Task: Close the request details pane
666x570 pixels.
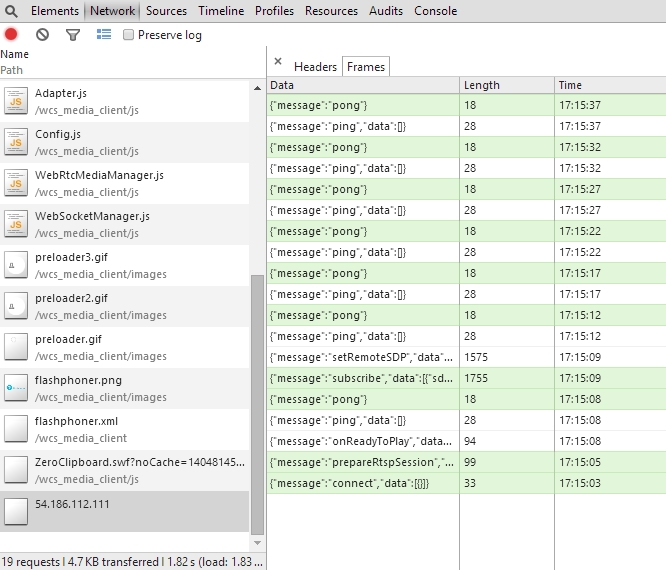Action: [x=278, y=61]
